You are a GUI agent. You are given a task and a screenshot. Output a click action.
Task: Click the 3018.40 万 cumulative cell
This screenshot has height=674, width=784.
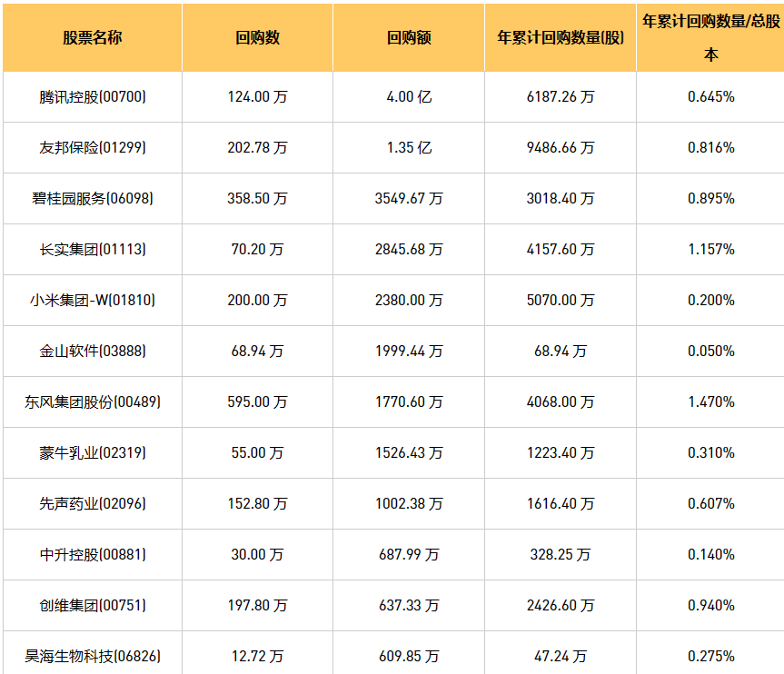[x=560, y=199]
